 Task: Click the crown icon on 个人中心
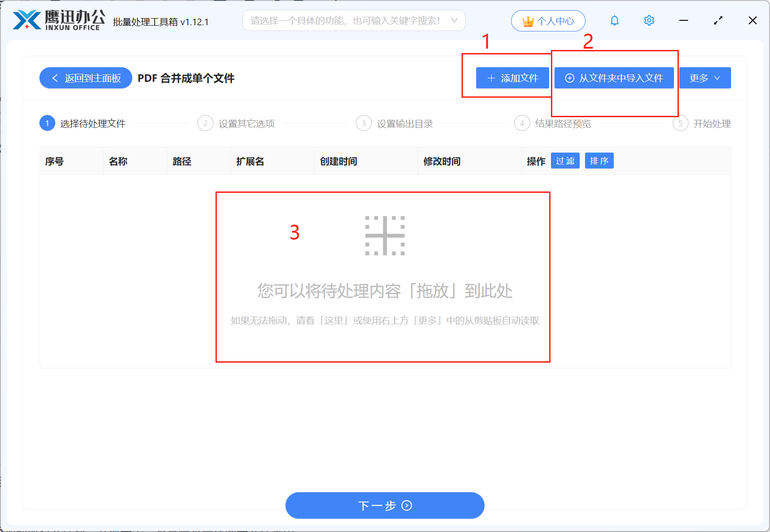[527, 20]
